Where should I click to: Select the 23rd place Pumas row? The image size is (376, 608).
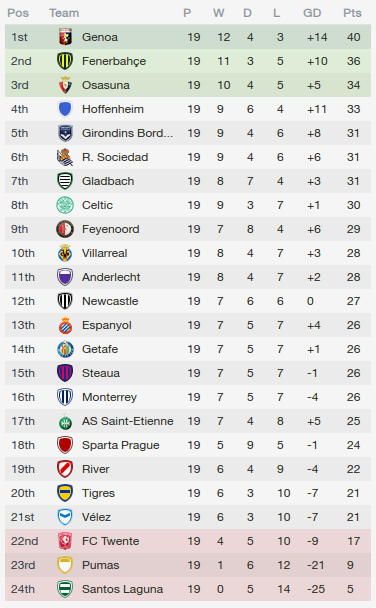tap(188, 565)
